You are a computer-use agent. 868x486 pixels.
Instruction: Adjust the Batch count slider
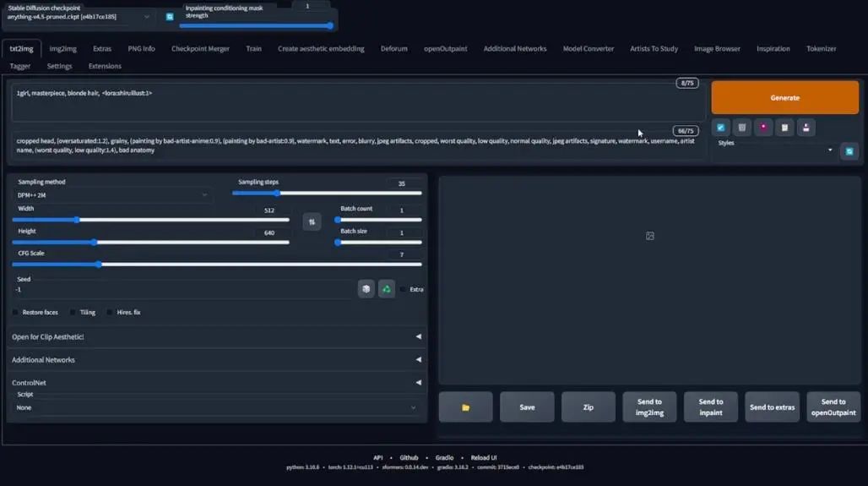pos(378,220)
